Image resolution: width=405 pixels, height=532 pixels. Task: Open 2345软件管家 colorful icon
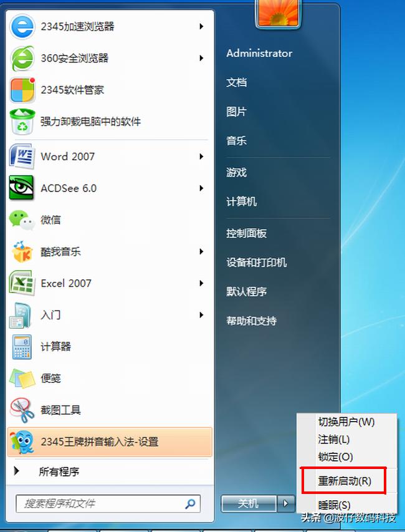(x=22, y=90)
